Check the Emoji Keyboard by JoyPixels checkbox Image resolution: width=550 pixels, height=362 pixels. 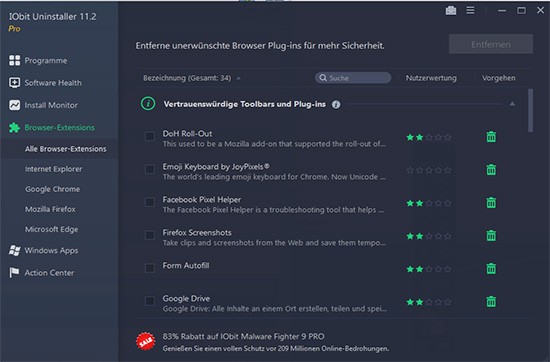150,169
